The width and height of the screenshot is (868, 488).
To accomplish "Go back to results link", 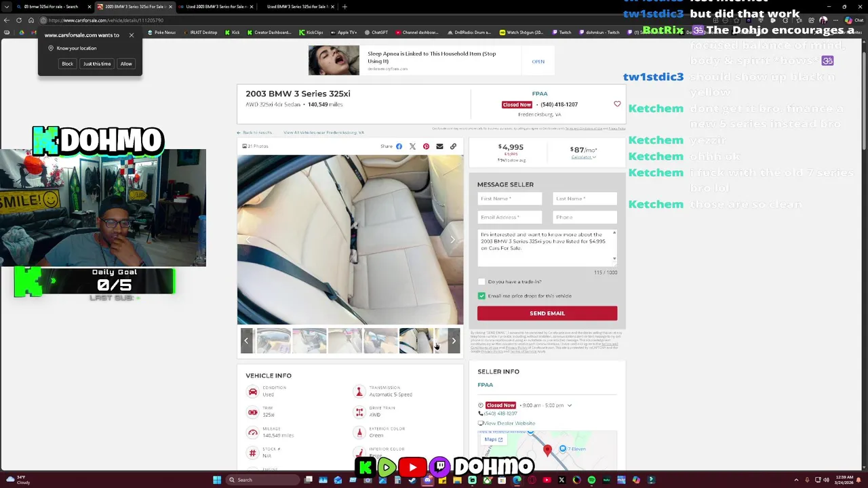I will (254, 133).
